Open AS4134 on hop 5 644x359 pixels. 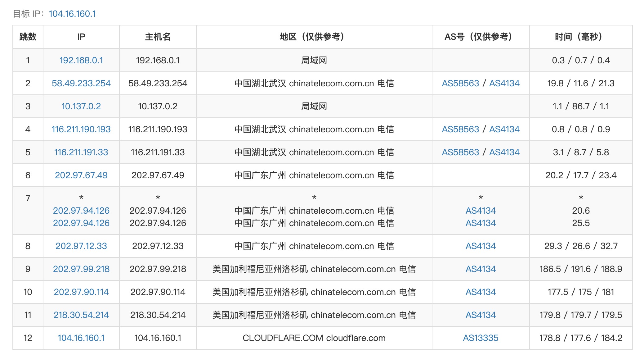point(505,152)
